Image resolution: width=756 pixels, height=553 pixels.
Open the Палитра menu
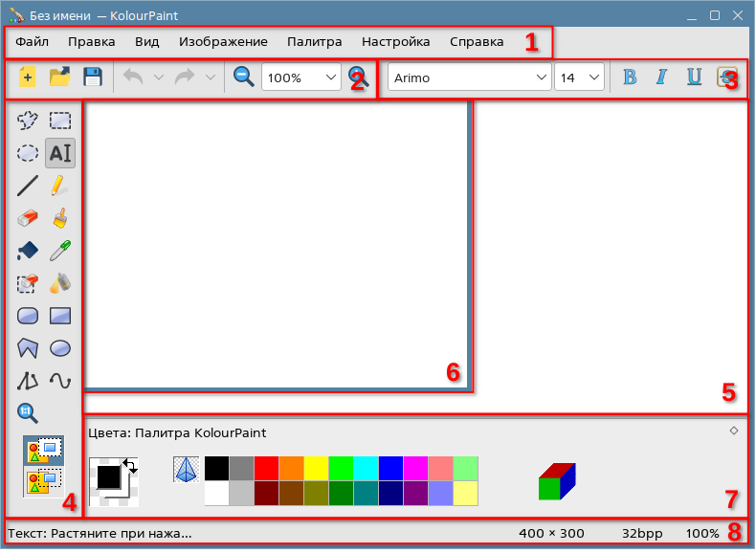click(314, 42)
